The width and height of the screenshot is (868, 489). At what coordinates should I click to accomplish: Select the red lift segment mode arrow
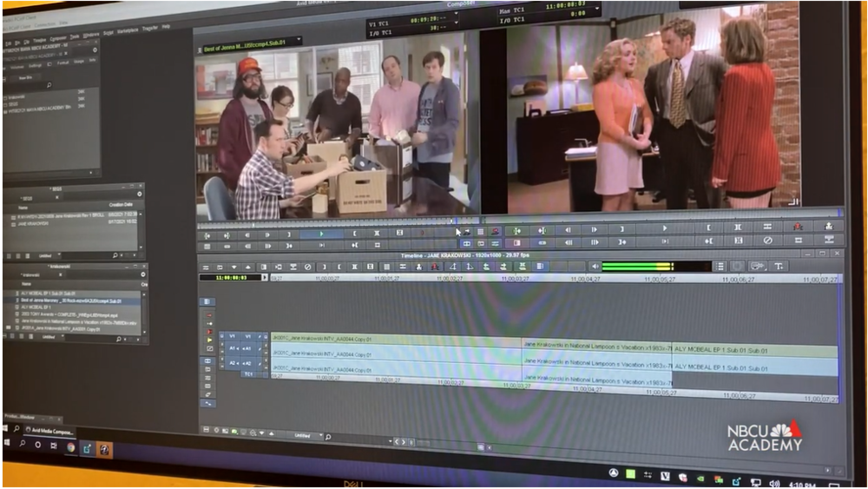(x=209, y=315)
